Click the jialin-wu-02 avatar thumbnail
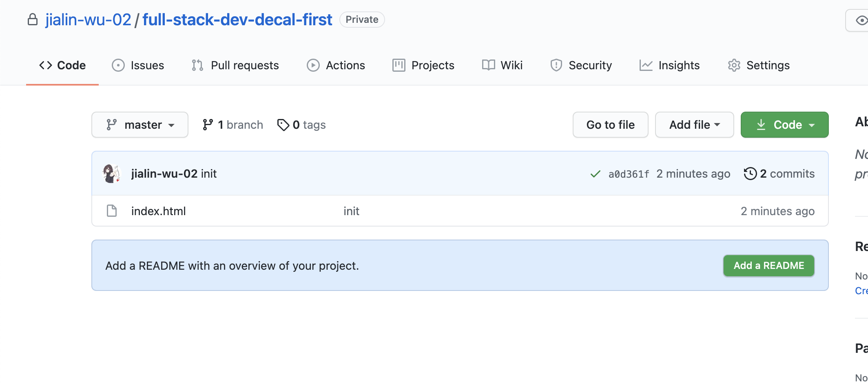 point(112,174)
